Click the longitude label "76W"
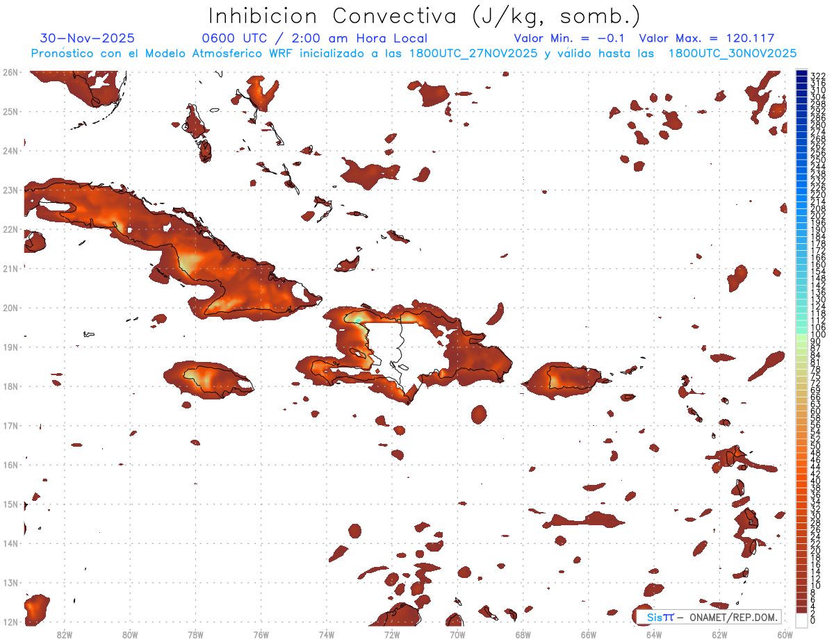 (261, 634)
